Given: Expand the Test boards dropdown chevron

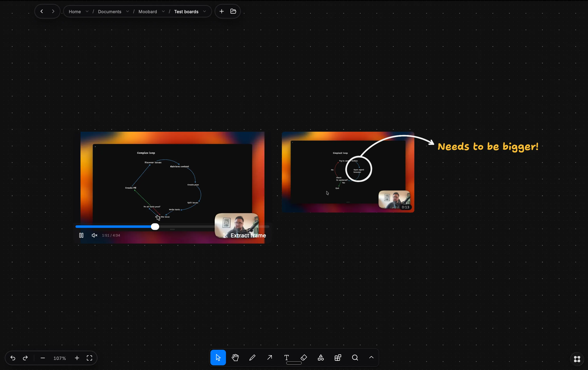Looking at the screenshot, I should (205, 11).
